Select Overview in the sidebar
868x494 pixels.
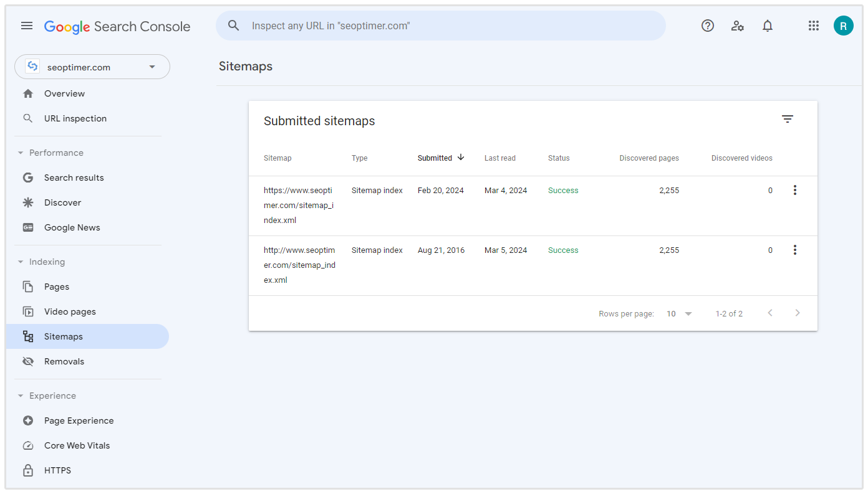pyautogui.click(x=64, y=93)
